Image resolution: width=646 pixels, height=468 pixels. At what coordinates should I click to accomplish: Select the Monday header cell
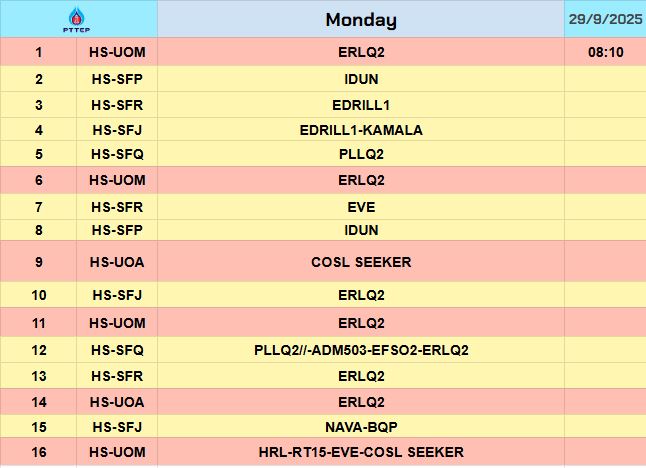pyautogui.click(x=361, y=19)
